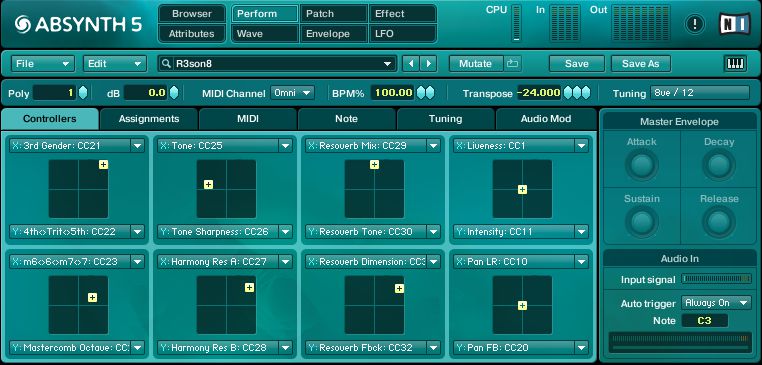Switch to the Envelope window
The height and width of the screenshot is (365, 762).
click(333, 34)
